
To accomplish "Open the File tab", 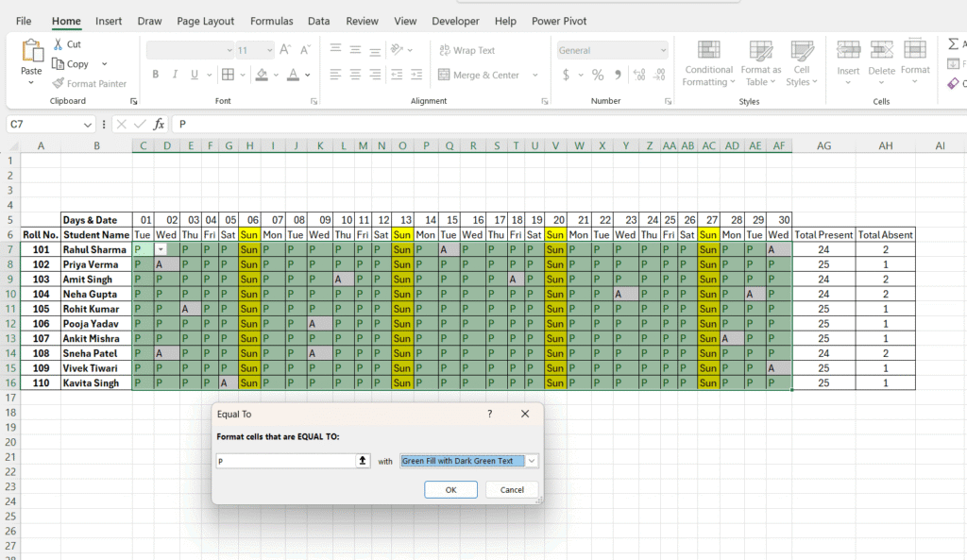I will click(24, 21).
